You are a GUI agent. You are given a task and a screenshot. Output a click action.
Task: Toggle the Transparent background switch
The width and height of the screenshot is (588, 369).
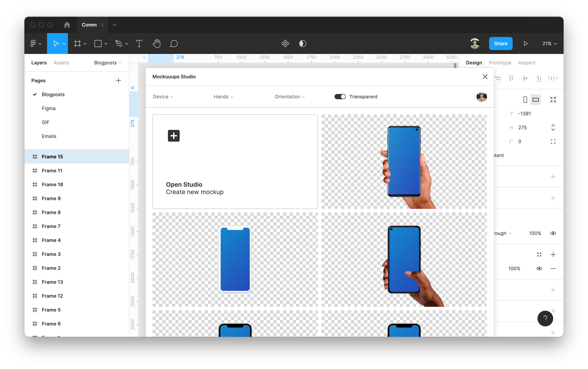(x=340, y=97)
